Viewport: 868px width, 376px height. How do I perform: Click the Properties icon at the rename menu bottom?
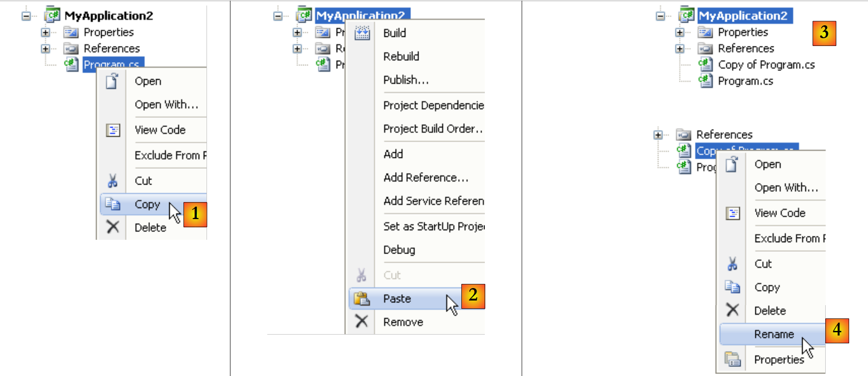click(x=732, y=359)
